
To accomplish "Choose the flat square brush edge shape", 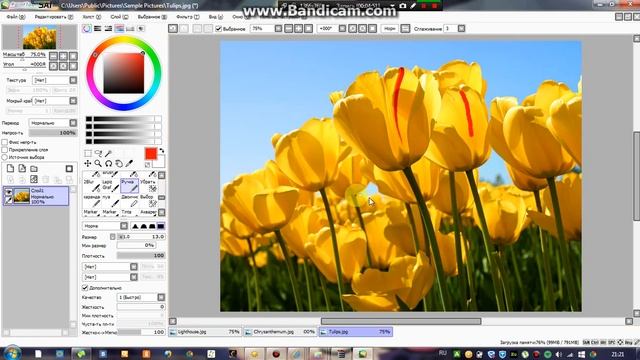I will coord(161,226).
